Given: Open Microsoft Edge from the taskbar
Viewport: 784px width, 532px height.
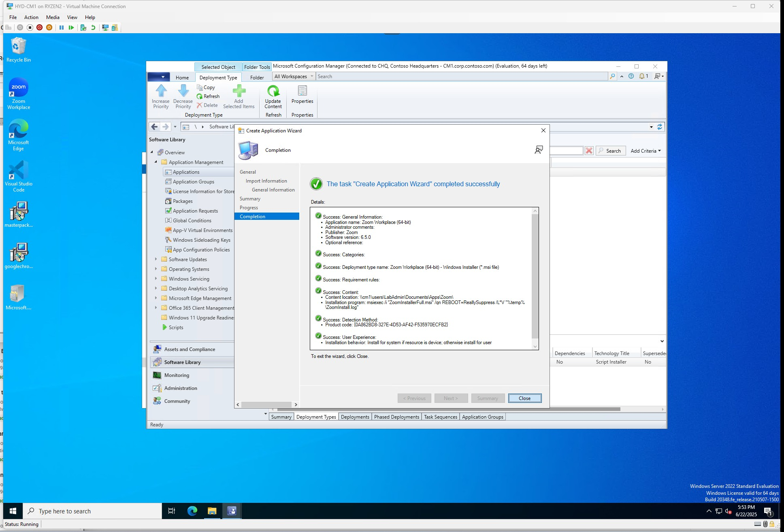Looking at the screenshot, I should pos(192,511).
